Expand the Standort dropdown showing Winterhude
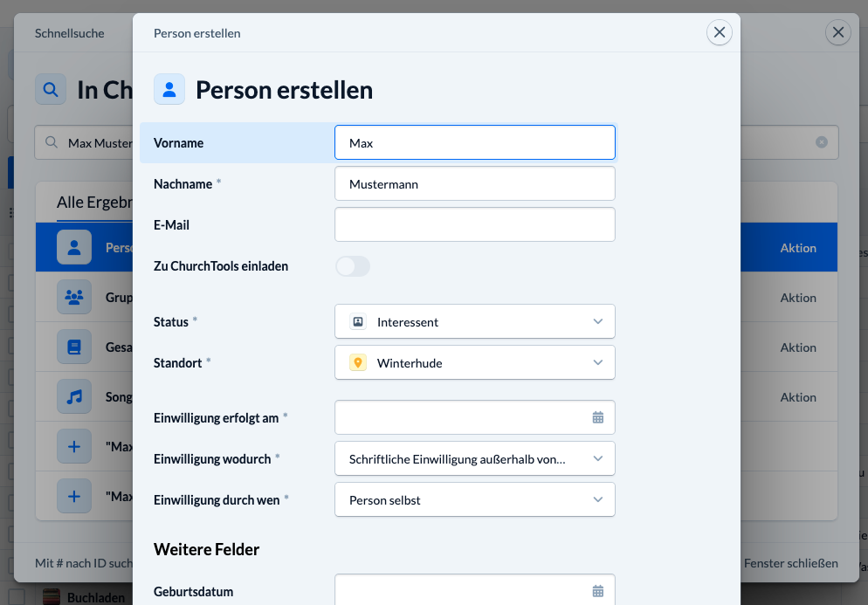The width and height of the screenshot is (868, 605). (x=474, y=363)
